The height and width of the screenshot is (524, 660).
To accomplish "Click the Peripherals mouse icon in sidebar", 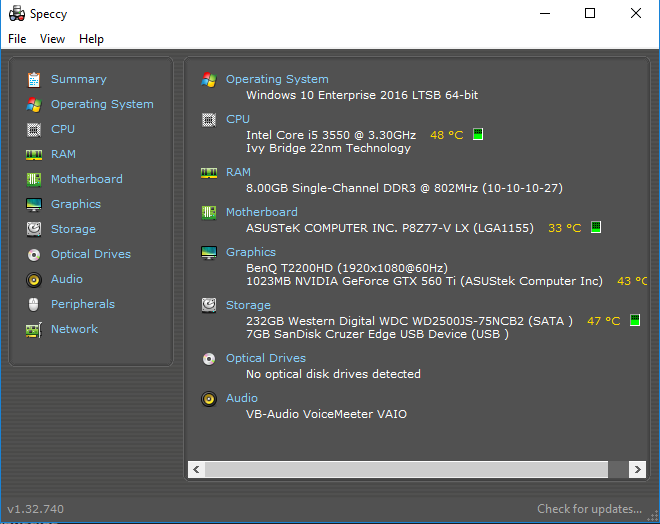I will pos(34,304).
